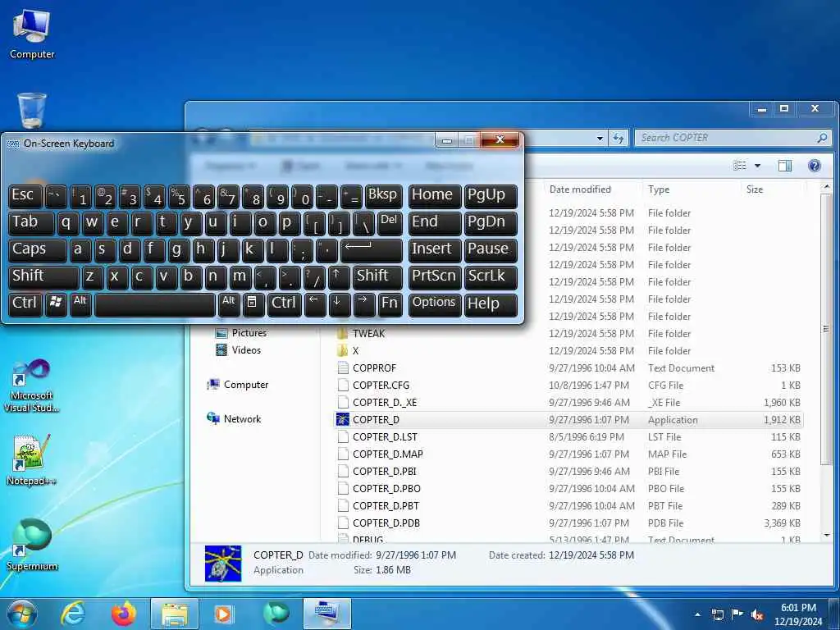This screenshot has height=630, width=840.
Task: Toggle right Ctrl key on keyboard
Action: click(284, 304)
